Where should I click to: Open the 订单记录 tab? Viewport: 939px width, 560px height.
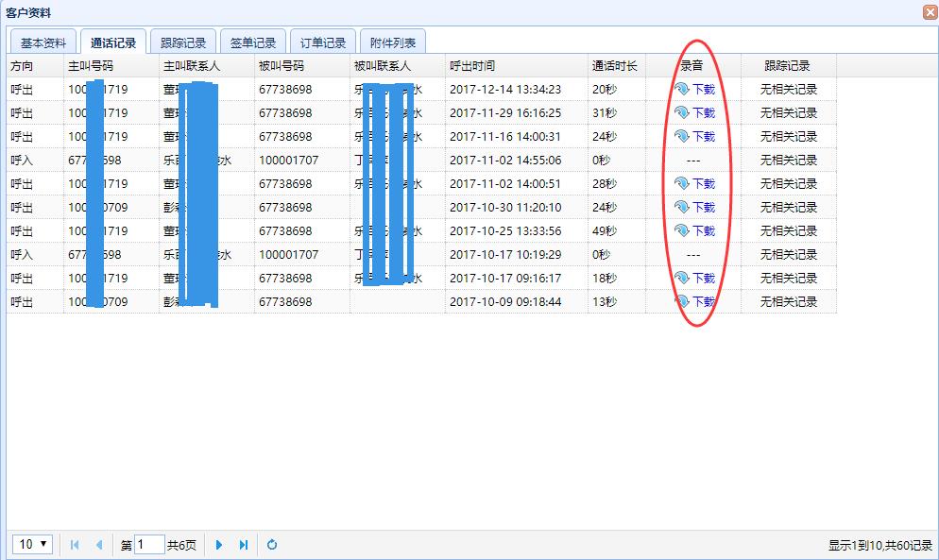click(x=322, y=41)
